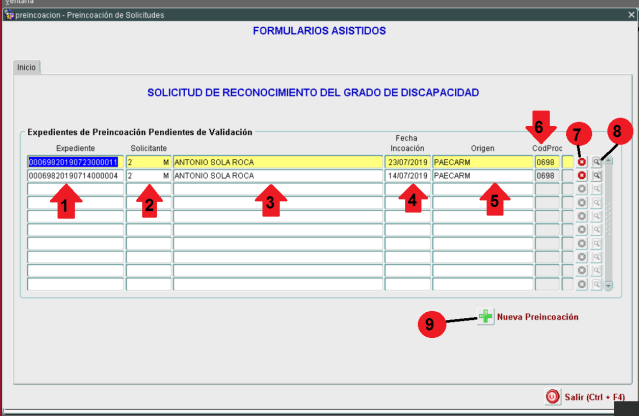Screen dimensions: 639x416
Task: Click the red Salir power icon
Action: click(x=552, y=396)
